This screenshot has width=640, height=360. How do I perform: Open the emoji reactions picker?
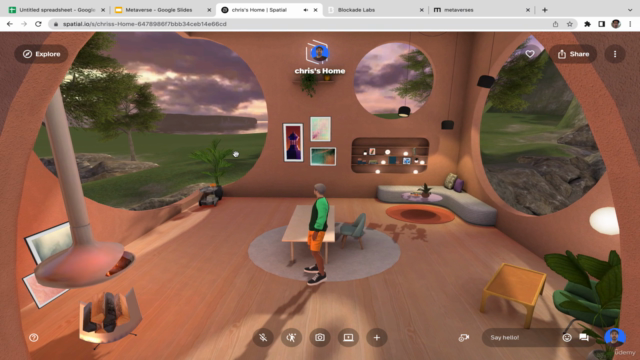pos(567,338)
